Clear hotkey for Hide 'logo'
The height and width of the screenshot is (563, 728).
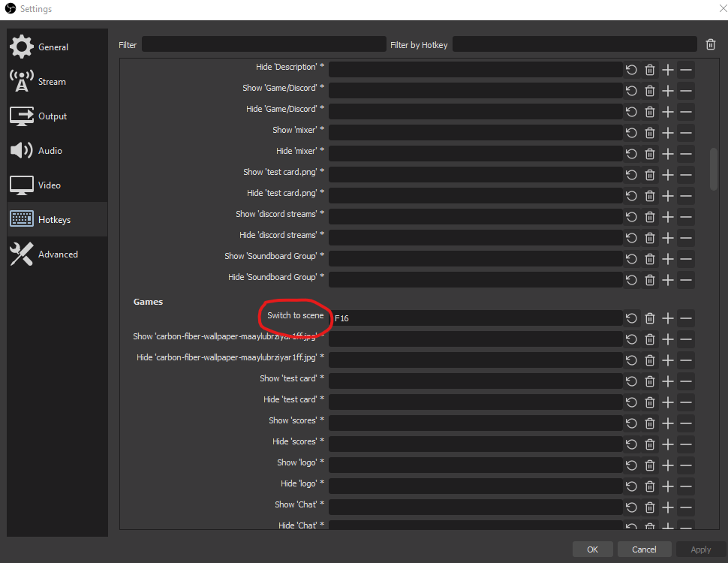(649, 486)
